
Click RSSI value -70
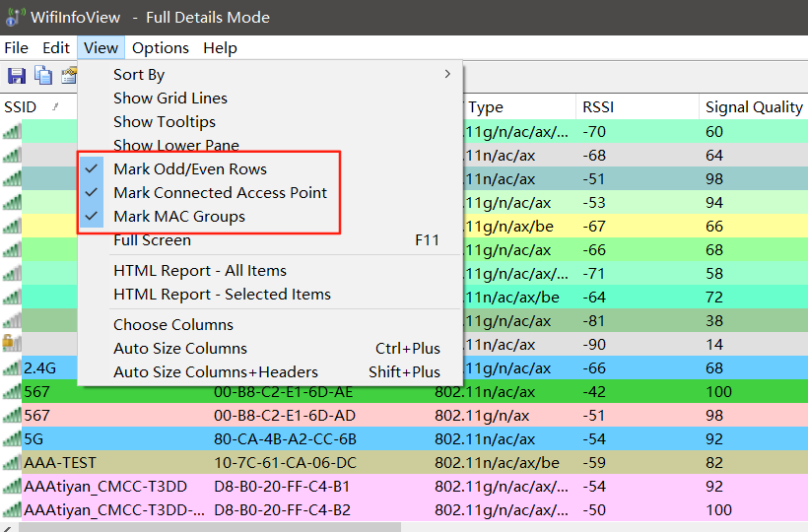[x=593, y=131]
